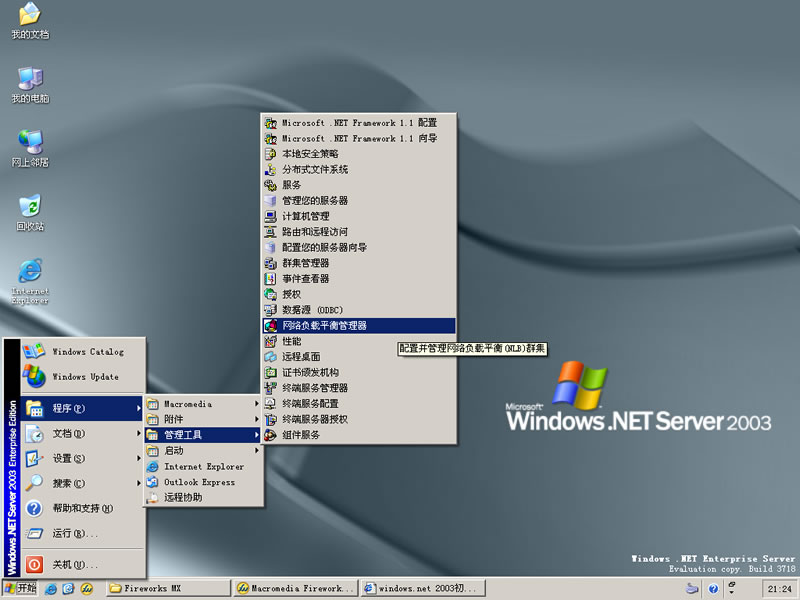Choose 管理您的服务器 from the menu
Viewport: 800px width, 600px height.
pos(359,201)
